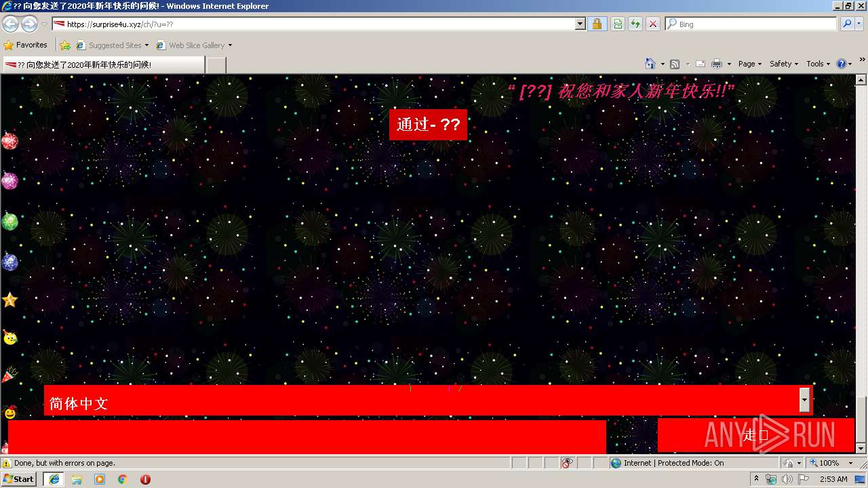Click the RSS feeds icon
868x488 pixels.
[675, 64]
